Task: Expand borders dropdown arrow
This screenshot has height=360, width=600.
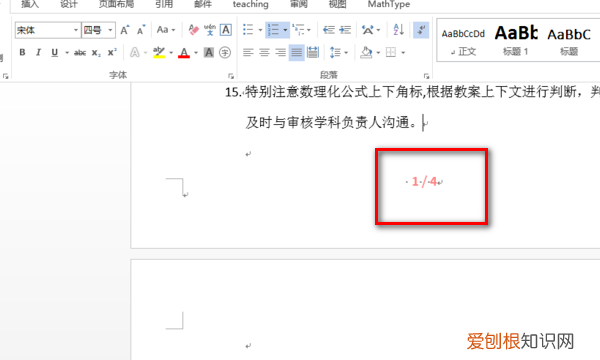Action: [403, 52]
